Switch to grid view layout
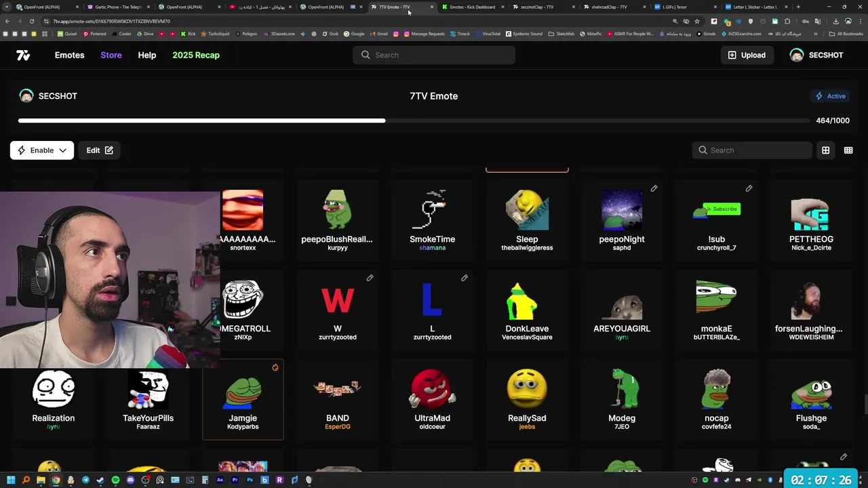 [825, 150]
